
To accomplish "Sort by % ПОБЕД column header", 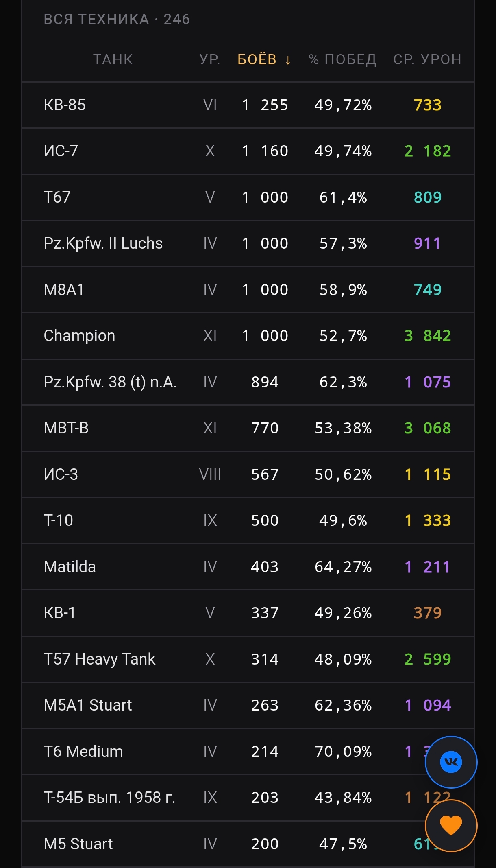I will [342, 59].
